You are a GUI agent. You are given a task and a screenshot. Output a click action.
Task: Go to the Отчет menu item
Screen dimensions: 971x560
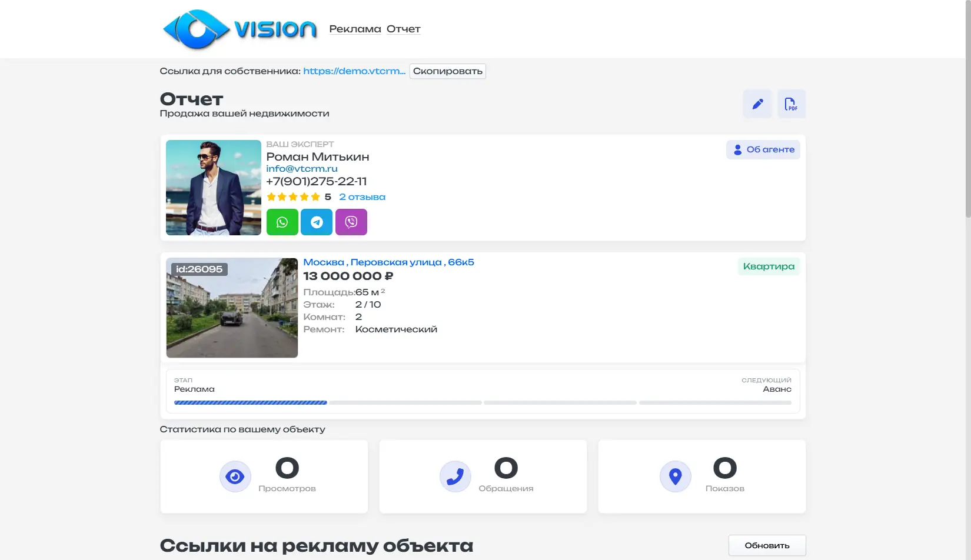click(x=403, y=29)
